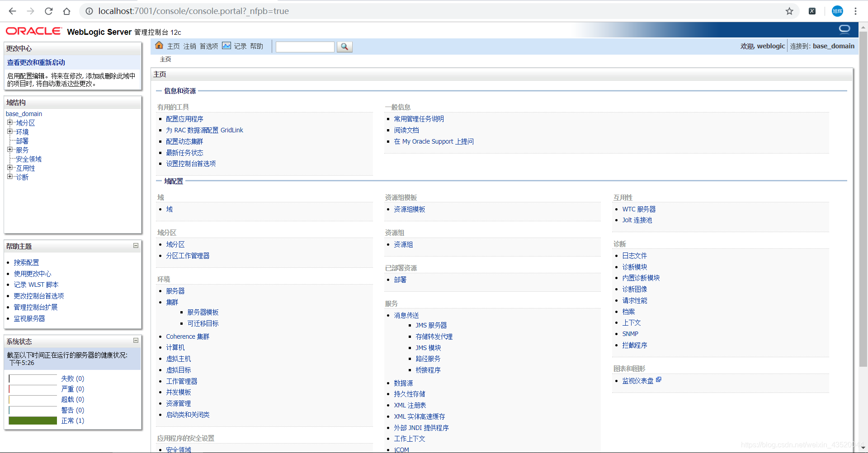Open browser extension icon
868x453 pixels.
(812, 11)
